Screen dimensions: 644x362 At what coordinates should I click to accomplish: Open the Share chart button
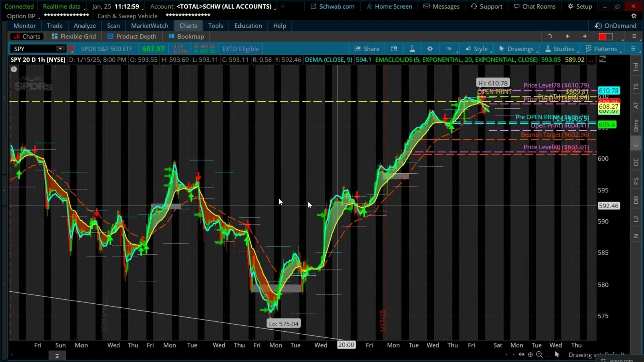367,49
